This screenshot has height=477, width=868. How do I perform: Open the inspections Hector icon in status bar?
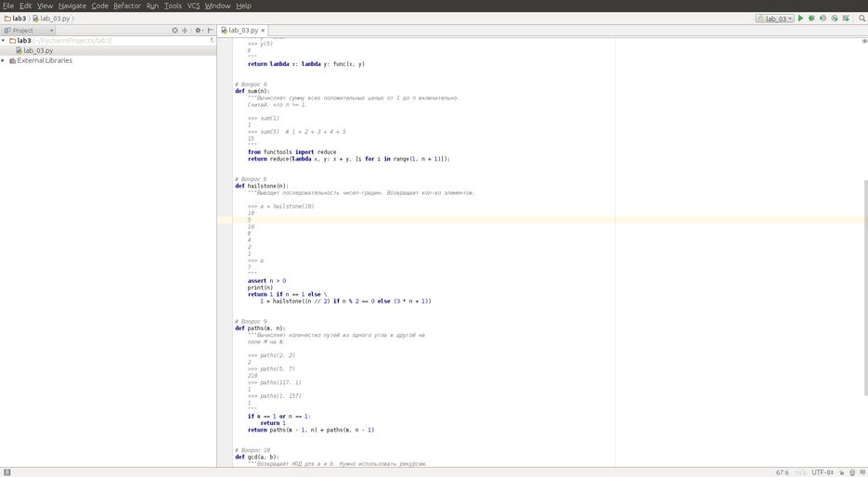coord(852,472)
